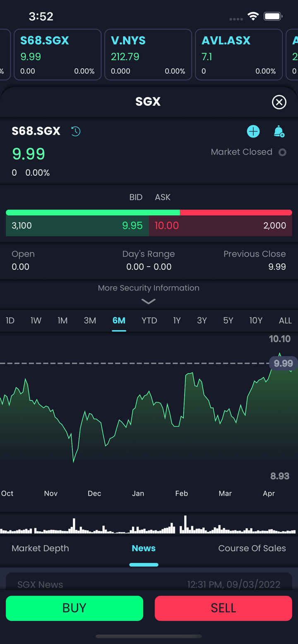Select the 1M chart range
This screenshot has height=644, width=298.
pyautogui.click(x=62, y=320)
